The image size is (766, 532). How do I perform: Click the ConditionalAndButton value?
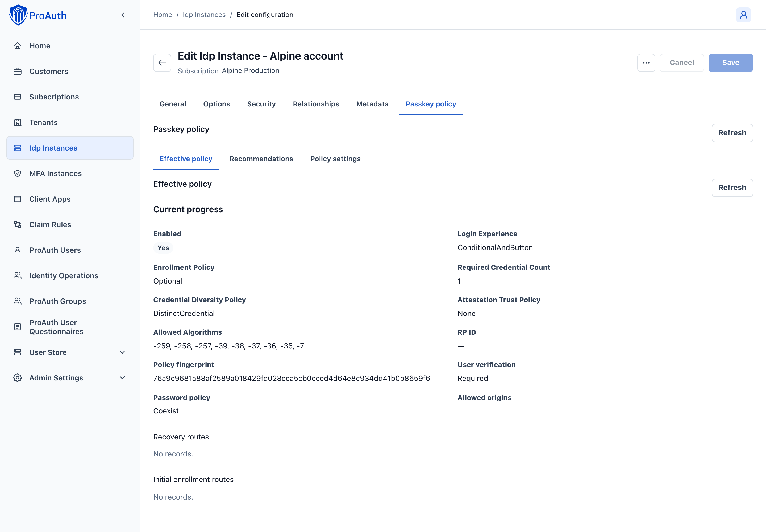(x=495, y=247)
